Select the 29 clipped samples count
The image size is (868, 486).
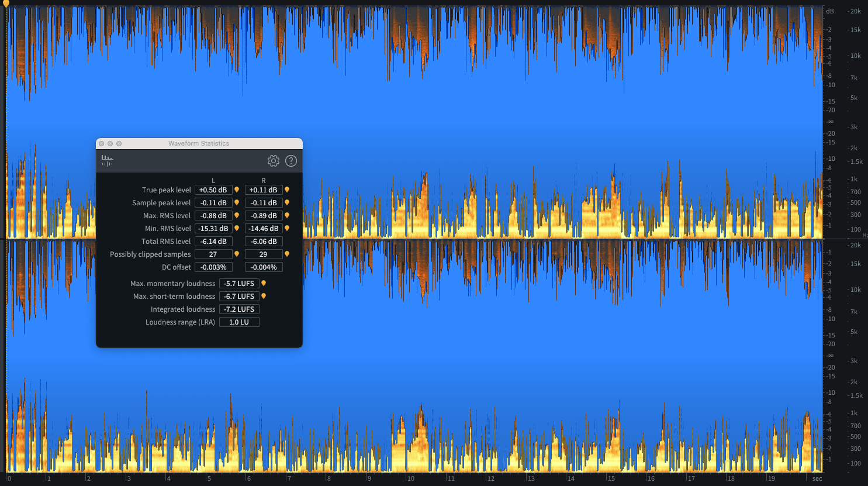click(x=264, y=254)
